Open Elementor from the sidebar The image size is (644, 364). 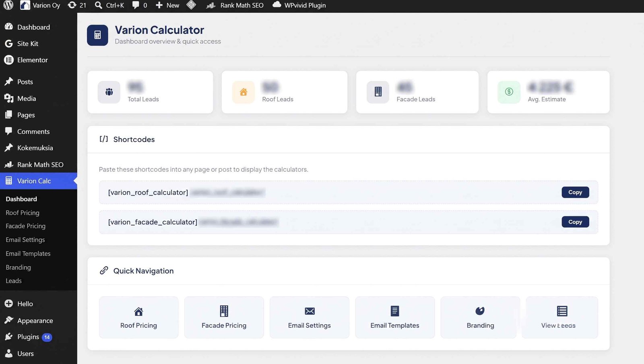coord(39,60)
